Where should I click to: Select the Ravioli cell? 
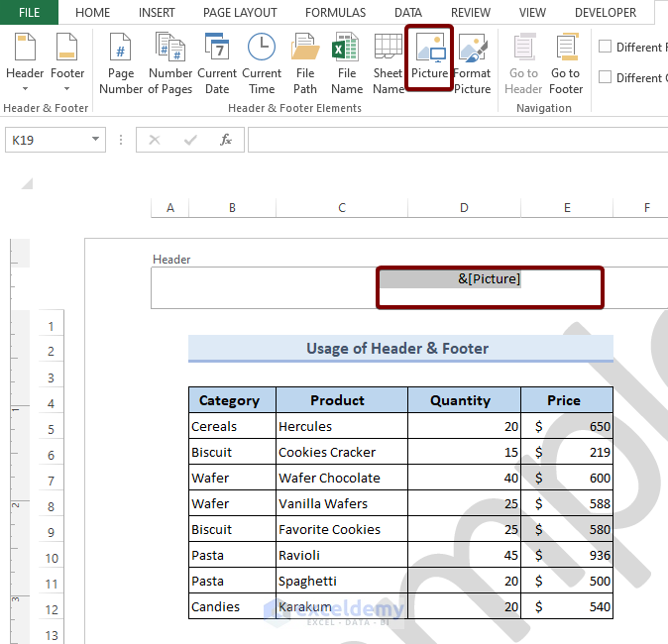[342, 555]
